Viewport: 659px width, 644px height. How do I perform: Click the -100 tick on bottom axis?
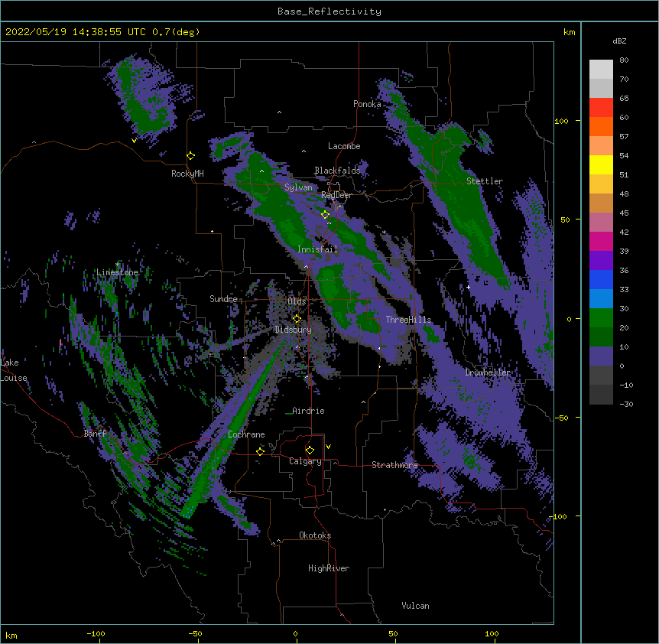click(x=96, y=633)
